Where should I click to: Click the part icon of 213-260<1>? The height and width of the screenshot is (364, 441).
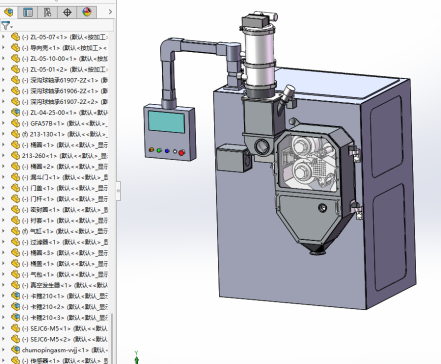[15, 156]
